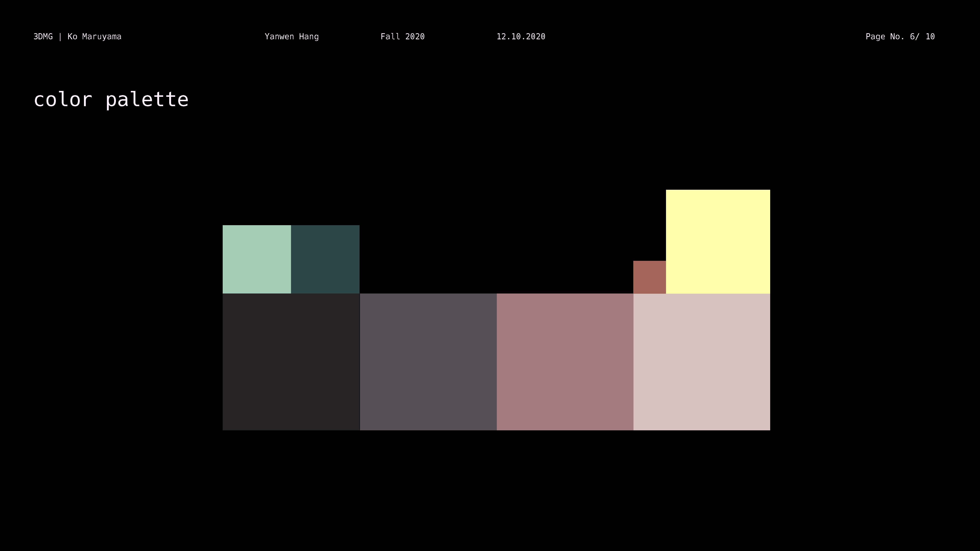Click '3DMG' at the top left
Viewport: 980px width, 551px height.
click(43, 37)
